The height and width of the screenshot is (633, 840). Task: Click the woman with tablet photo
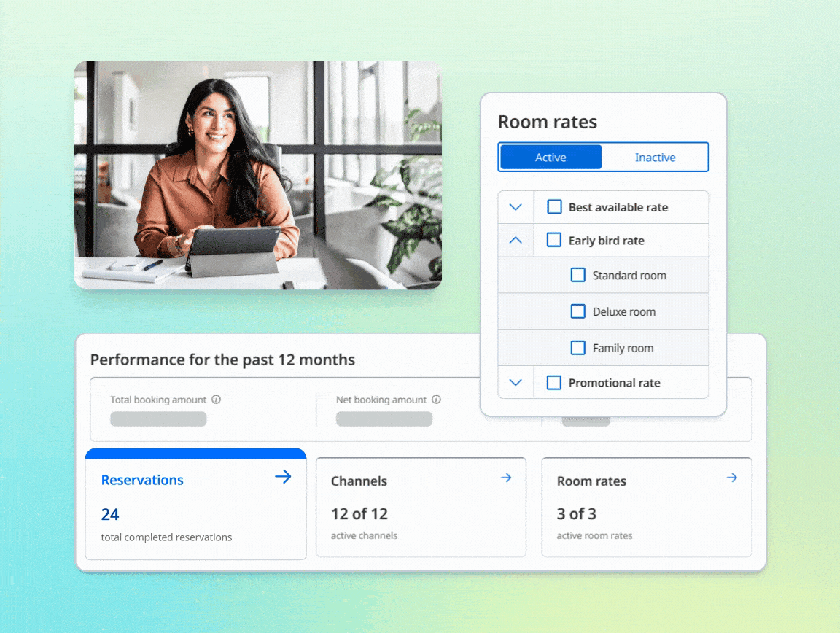click(258, 175)
